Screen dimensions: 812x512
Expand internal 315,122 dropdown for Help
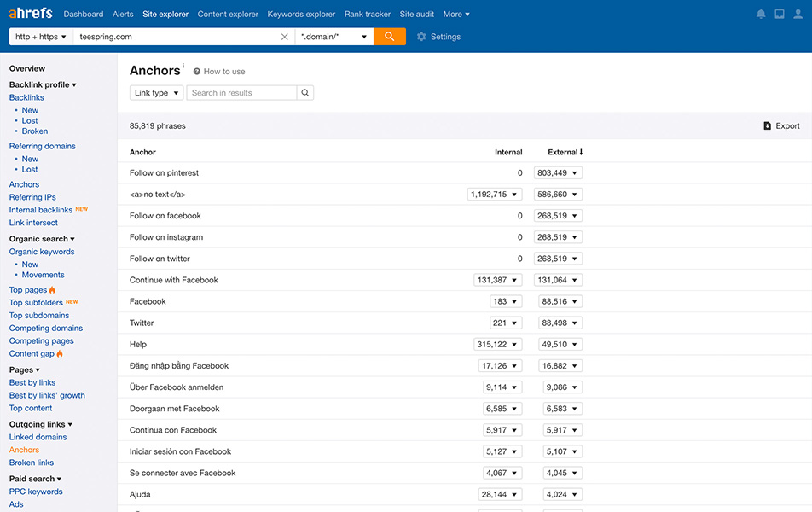point(497,344)
